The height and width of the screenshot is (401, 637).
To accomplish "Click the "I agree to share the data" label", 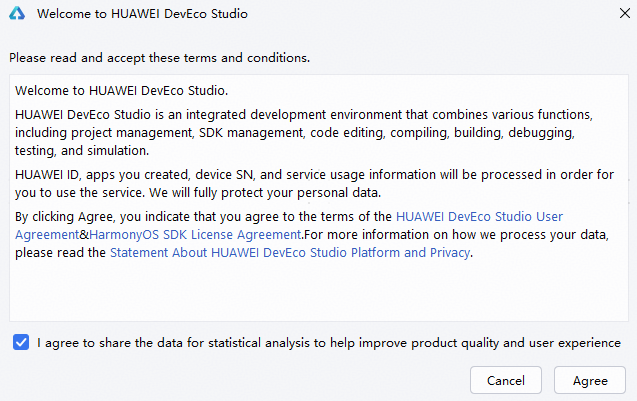I will (x=329, y=343).
